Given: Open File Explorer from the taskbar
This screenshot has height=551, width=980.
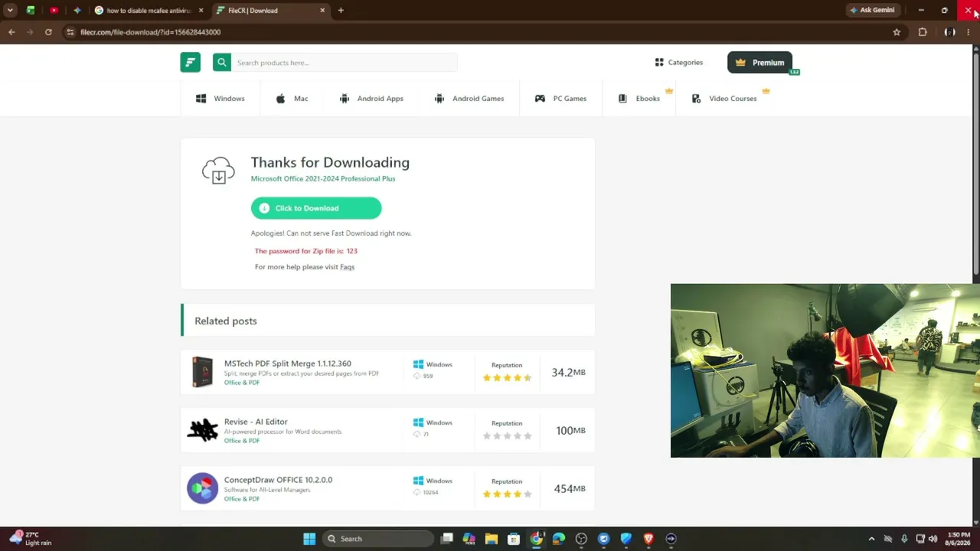Looking at the screenshot, I should coord(492,539).
